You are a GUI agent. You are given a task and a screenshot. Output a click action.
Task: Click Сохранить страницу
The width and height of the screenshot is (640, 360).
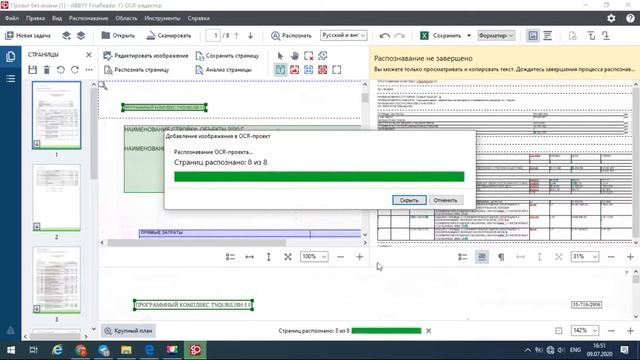227,56
